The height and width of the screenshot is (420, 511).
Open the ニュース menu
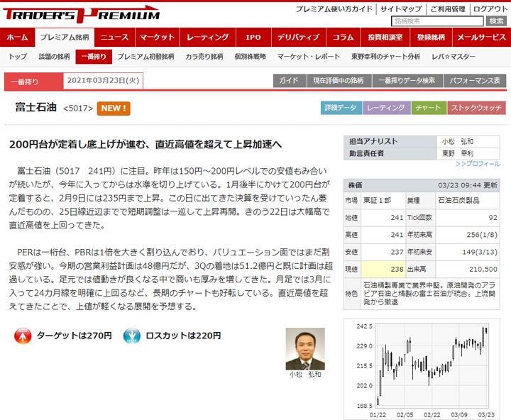tap(114, 38)
